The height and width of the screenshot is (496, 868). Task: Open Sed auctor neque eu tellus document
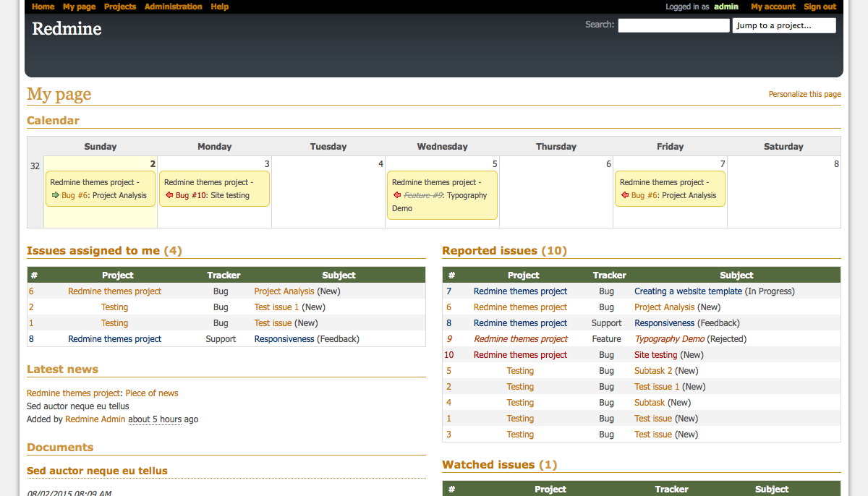(97, 471)
